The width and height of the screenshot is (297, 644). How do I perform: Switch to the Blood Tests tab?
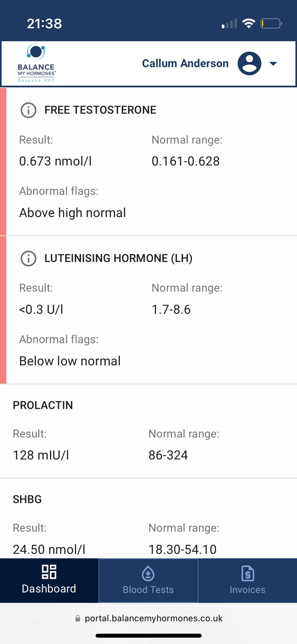148,581
